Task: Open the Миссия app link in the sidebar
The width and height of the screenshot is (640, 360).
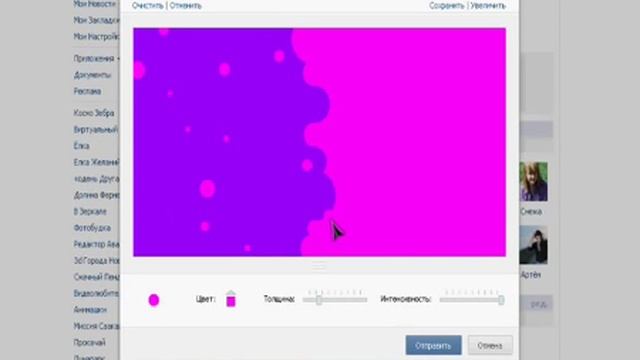Action: pos(96,326)
